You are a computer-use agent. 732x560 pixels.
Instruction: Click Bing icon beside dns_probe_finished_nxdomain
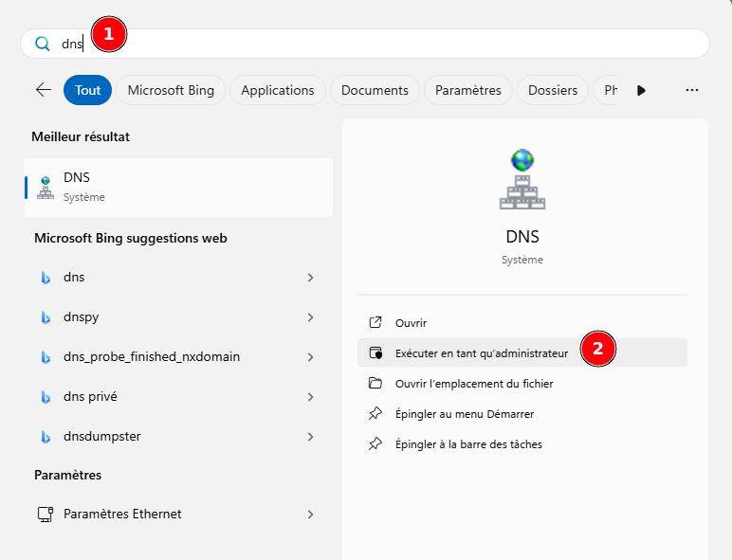point(46,357)
